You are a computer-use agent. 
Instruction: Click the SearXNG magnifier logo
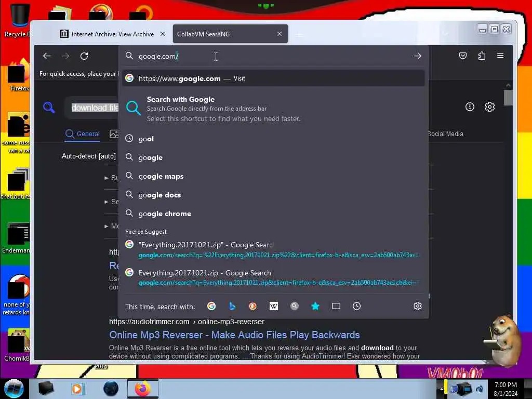point(49,107)
